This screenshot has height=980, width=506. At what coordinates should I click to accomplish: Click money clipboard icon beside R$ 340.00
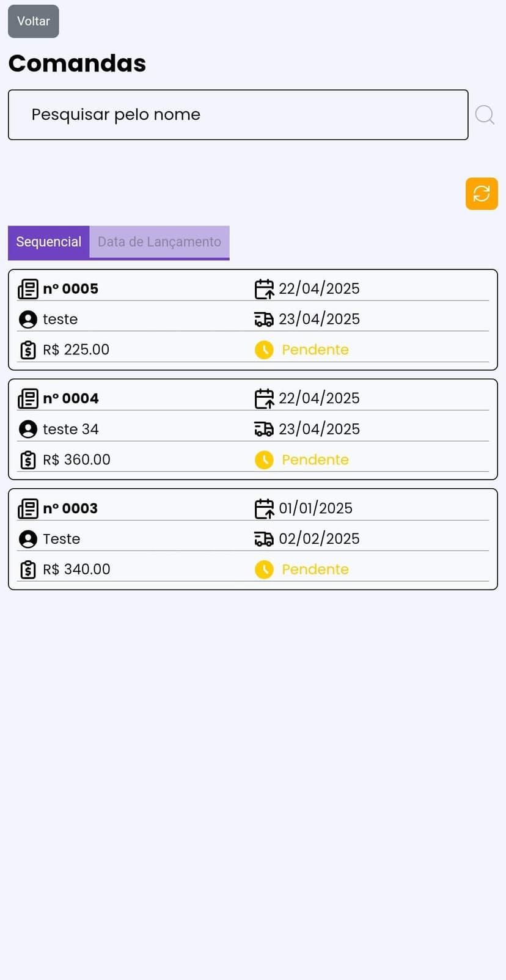click(28, 569)
